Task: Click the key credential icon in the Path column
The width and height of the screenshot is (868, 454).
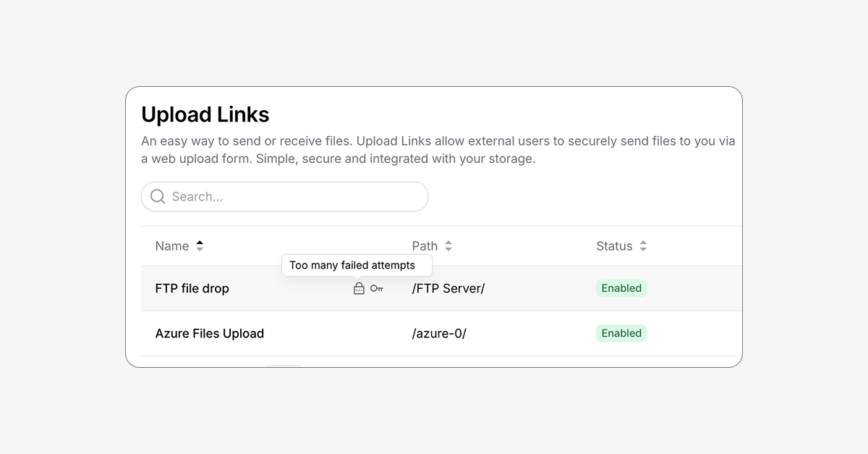Action: [x=376, y=288]
